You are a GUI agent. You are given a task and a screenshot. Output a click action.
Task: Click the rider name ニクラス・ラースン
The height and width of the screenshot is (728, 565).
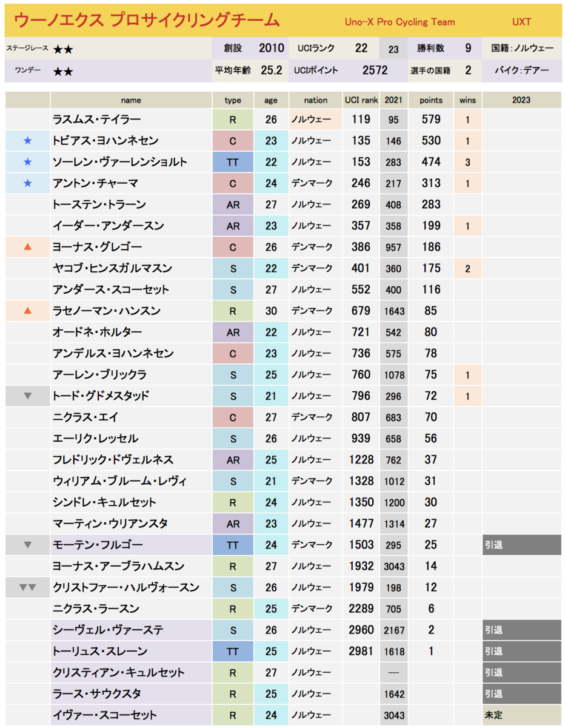(96, 608)
